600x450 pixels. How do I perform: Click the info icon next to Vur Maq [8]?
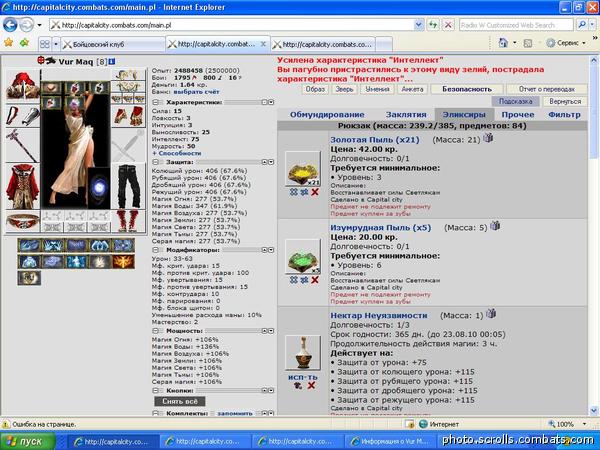pos(111,61)
